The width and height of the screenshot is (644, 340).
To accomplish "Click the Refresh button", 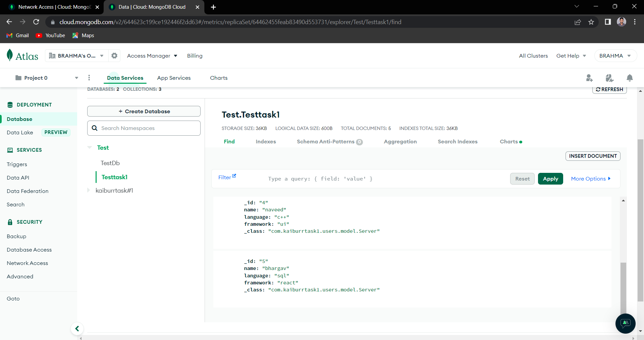I will (x=609, y=89).
